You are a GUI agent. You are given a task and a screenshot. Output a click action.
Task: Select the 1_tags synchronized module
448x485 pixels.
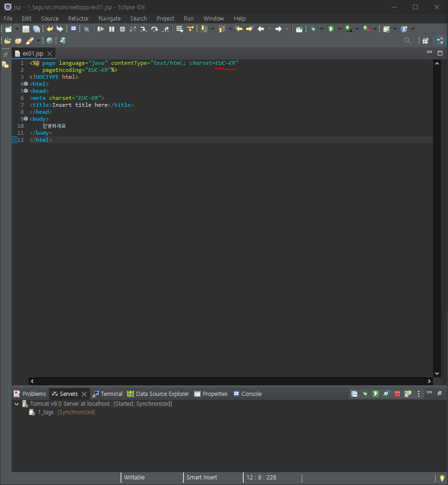pyautogui.click(x=62, y=412)
